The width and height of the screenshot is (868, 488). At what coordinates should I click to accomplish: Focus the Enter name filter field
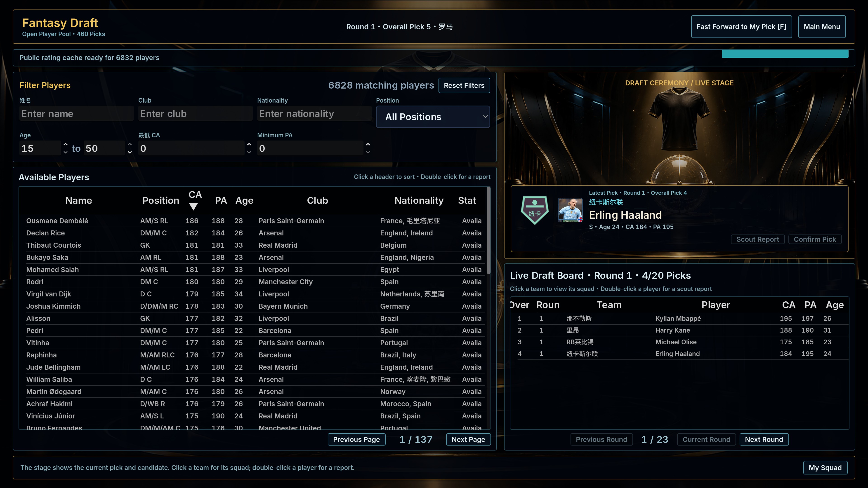click(x=76, y=113)
